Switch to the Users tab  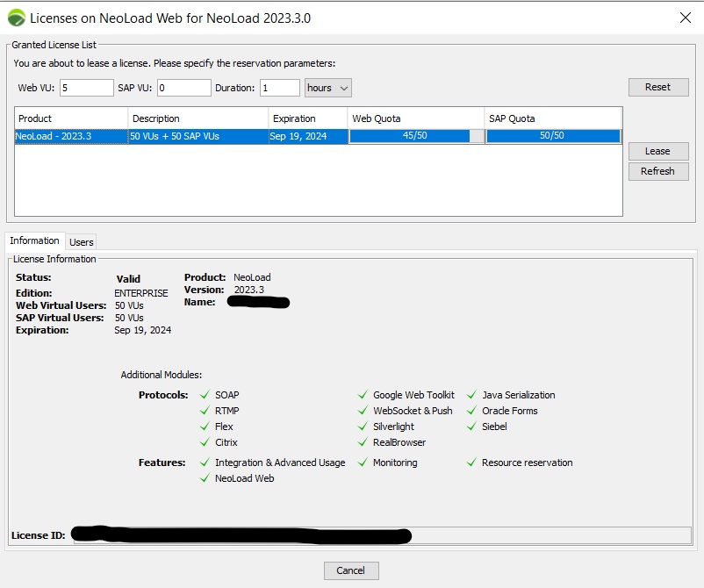click(81, 242)
